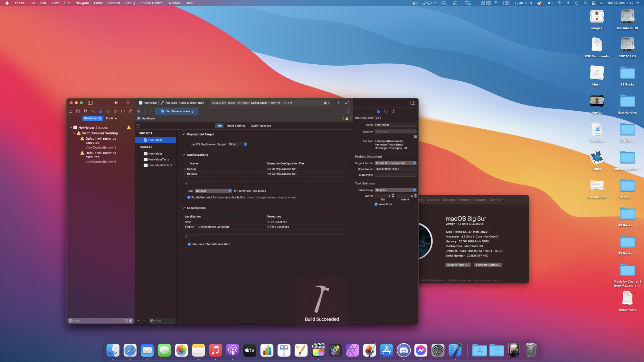644x362 pixels.
Task: Select the Quick Help inspector icon
Action: (393, 111)
